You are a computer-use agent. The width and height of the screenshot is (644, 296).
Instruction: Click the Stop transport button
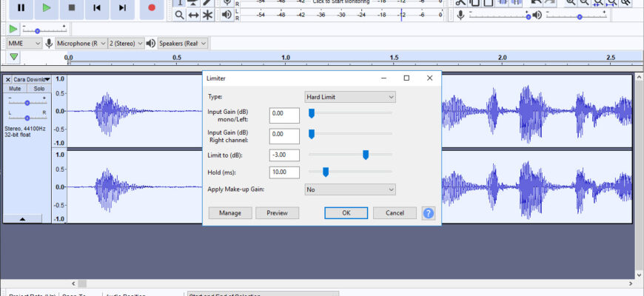coord(71,8)
